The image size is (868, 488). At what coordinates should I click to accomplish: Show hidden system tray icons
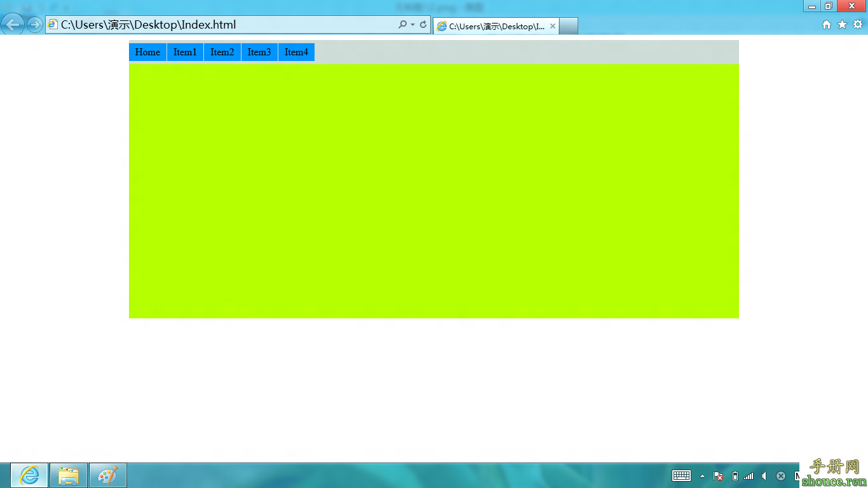pyautogui.click(x=702, y=476)
